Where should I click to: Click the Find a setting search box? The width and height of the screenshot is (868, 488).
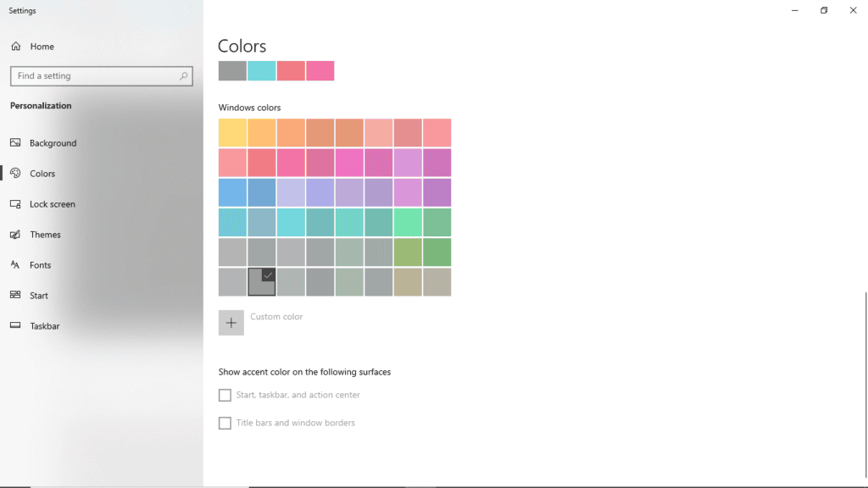(x=93, y=76)
